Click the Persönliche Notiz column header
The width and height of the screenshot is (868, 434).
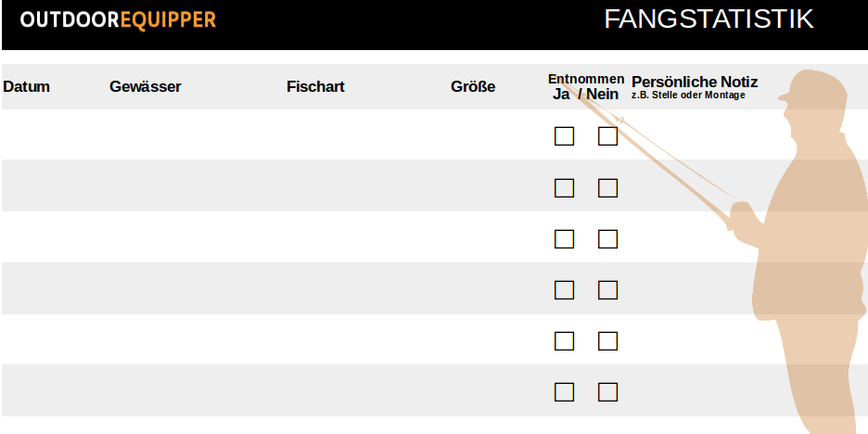(694, 83)
